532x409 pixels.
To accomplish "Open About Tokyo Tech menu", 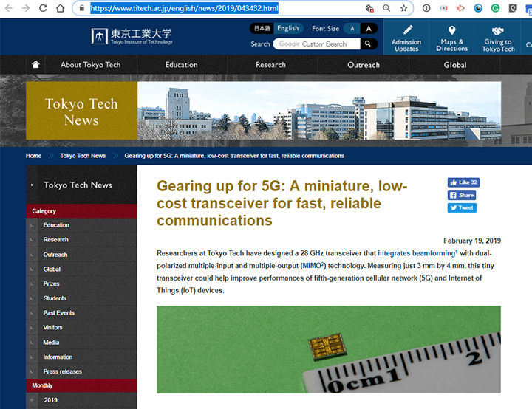I will [91, 65].
